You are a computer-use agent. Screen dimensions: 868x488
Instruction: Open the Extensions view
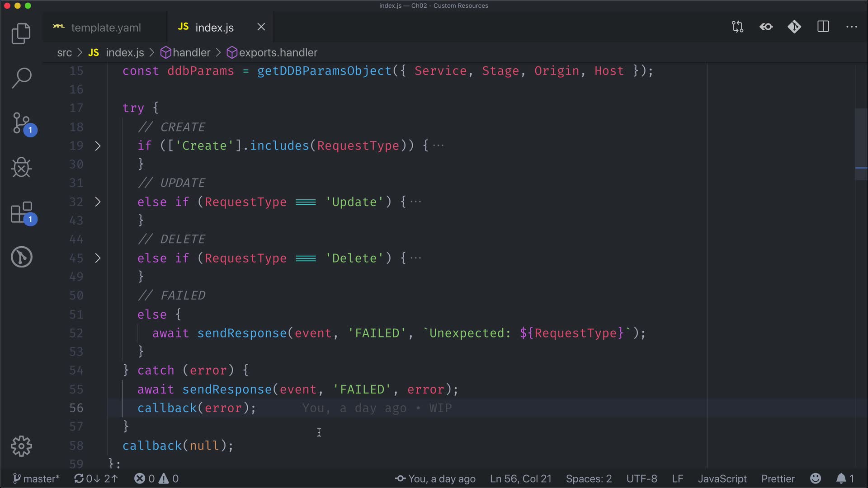(x=22, y=212)
